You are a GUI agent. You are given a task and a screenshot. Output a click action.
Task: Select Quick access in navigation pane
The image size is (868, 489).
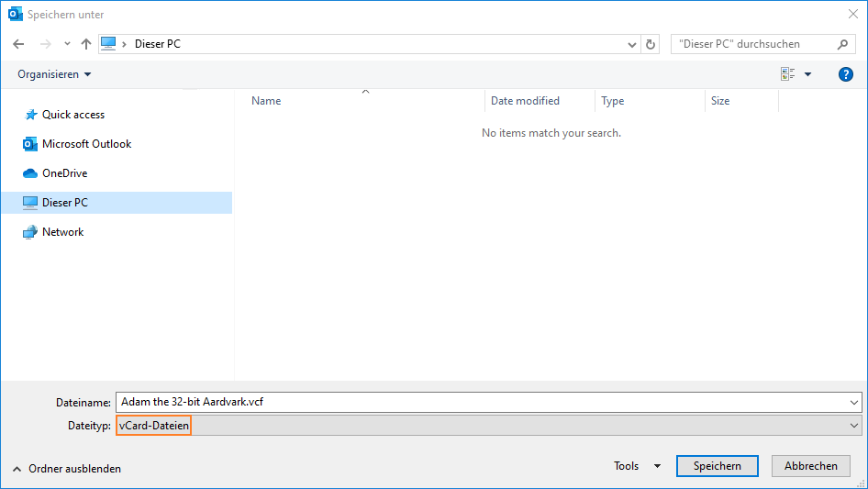pos(73,115)
